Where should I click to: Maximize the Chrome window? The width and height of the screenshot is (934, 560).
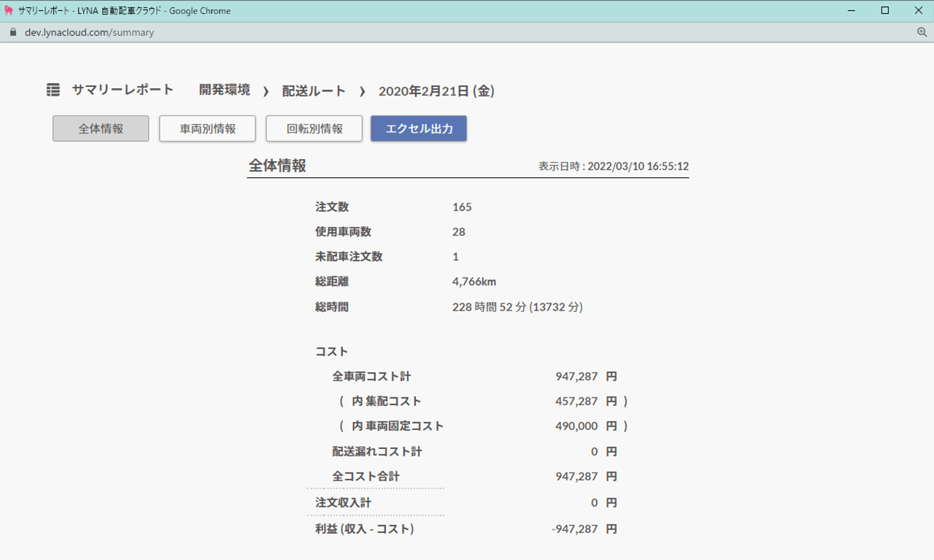[x=884, y=11]
